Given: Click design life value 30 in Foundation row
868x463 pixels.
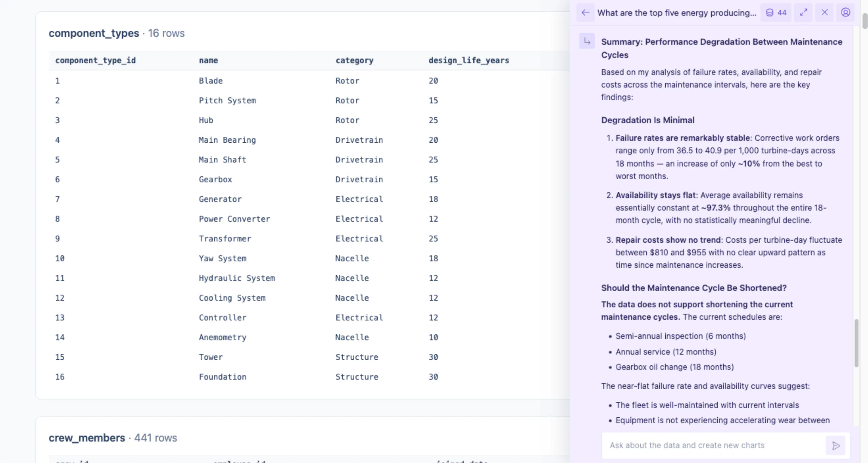Looking at the screenshot, I should click(x=433, y=377).
